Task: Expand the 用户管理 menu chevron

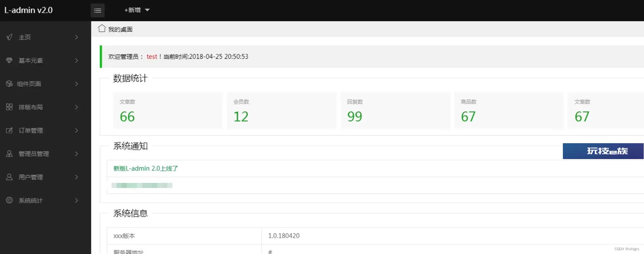Action: tap(76, 177)
